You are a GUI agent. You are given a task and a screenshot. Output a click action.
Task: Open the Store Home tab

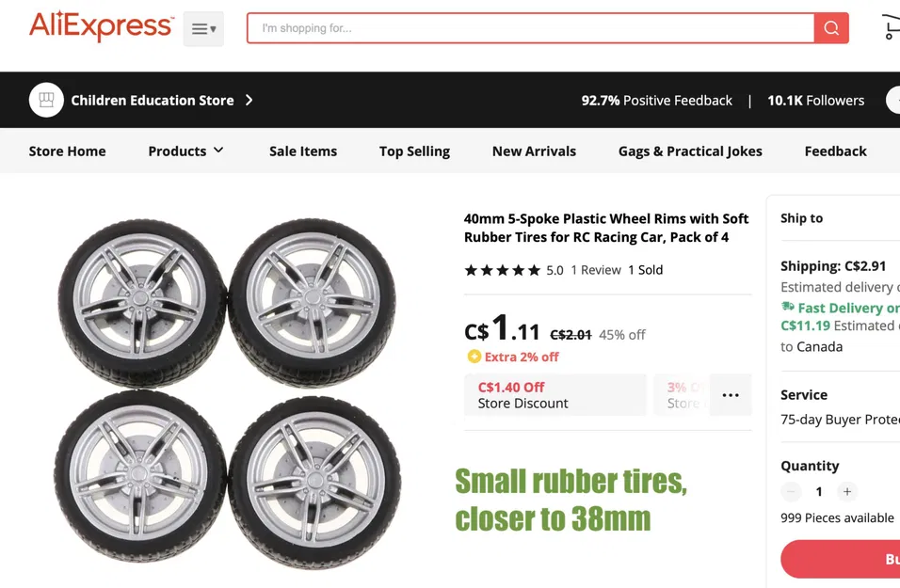click(67, 151)
